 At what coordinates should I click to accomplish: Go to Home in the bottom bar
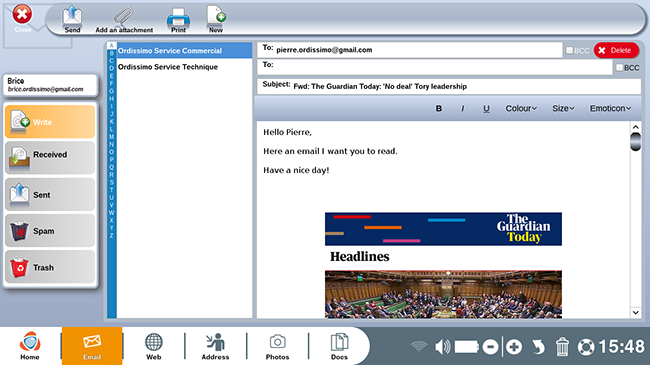(x=30, y=346)
